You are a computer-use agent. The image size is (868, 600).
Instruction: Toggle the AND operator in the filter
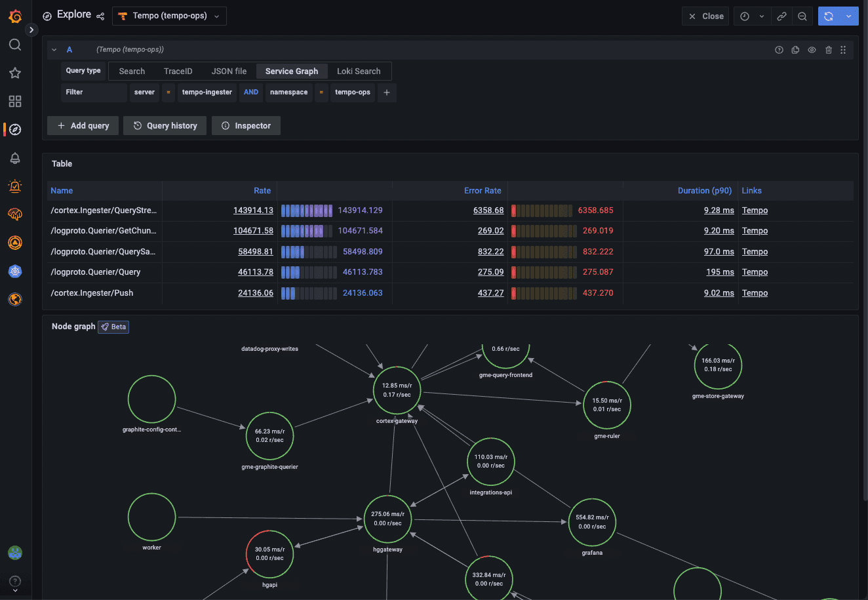pos(250,92)
